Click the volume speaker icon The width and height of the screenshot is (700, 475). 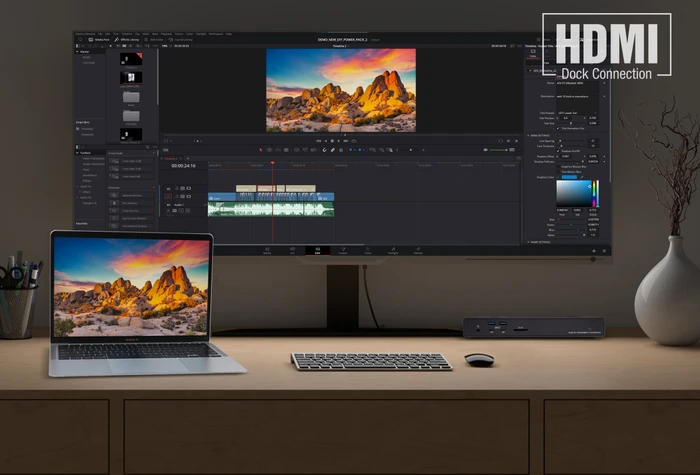[486, 150]
